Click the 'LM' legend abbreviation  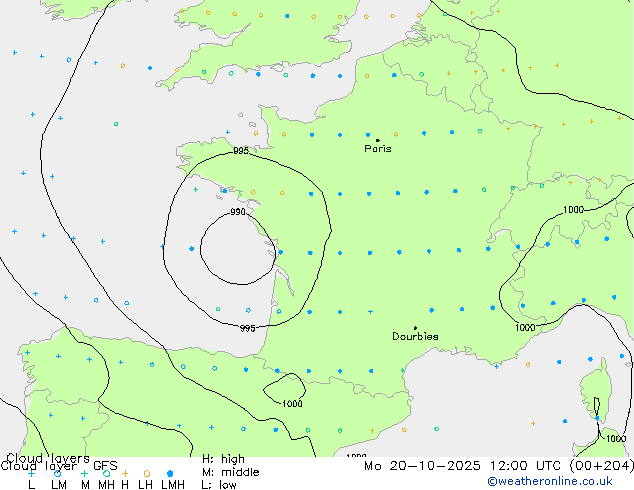point(59,485)
